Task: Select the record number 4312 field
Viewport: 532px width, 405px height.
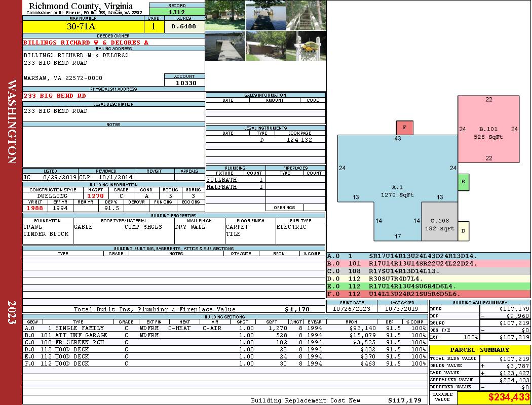Action: click(x=177, y=12)
